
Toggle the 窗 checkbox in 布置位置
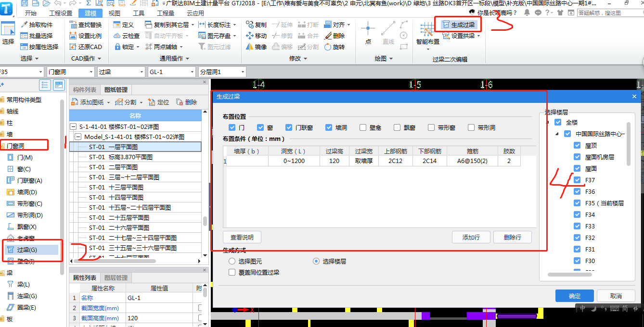(x=260, y=127)
